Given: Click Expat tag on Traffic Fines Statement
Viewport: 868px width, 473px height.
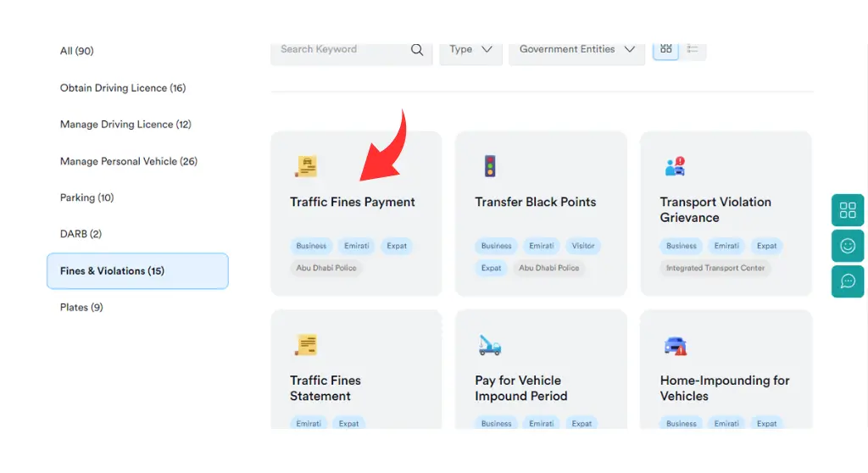Looking at the screenshot, I should point(348,423).
